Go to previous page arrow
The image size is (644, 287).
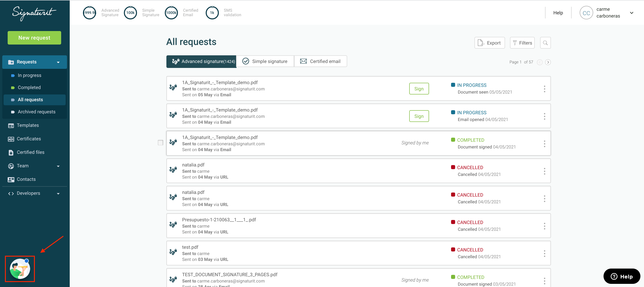click(539, 62)
